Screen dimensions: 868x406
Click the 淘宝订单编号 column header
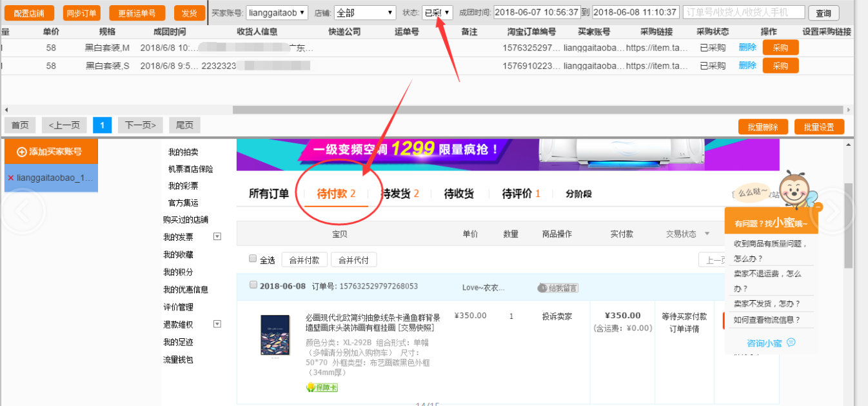[x=531, y=32]
